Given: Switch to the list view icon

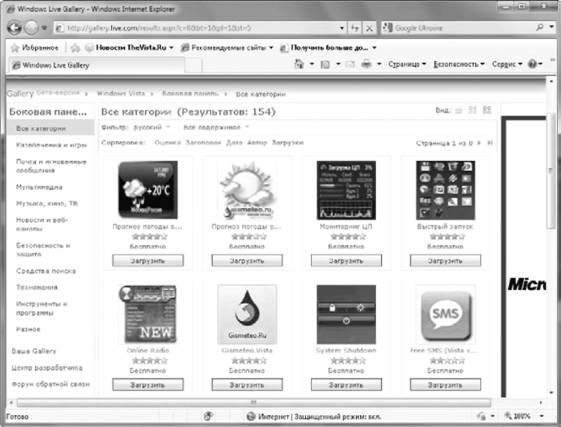Looking at the screenshot, I should coord(458,111).
